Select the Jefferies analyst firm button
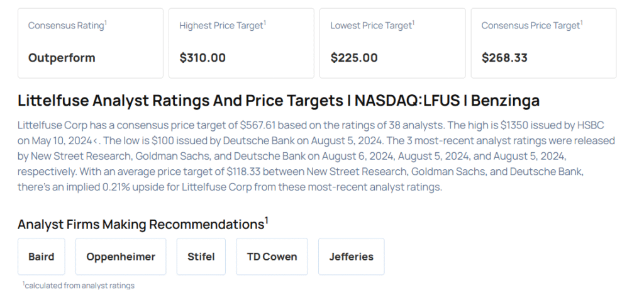Screen dimensions: 644x290 click(351, 257)
